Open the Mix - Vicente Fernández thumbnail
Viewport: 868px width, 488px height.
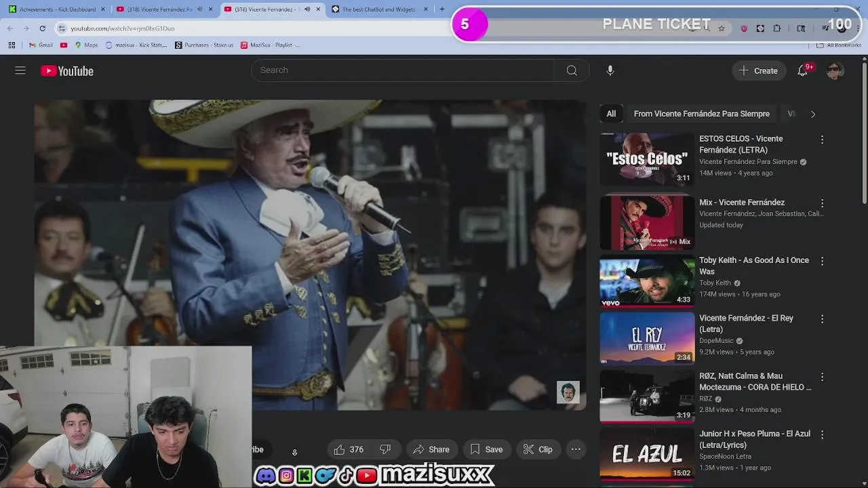coord(647,222)
